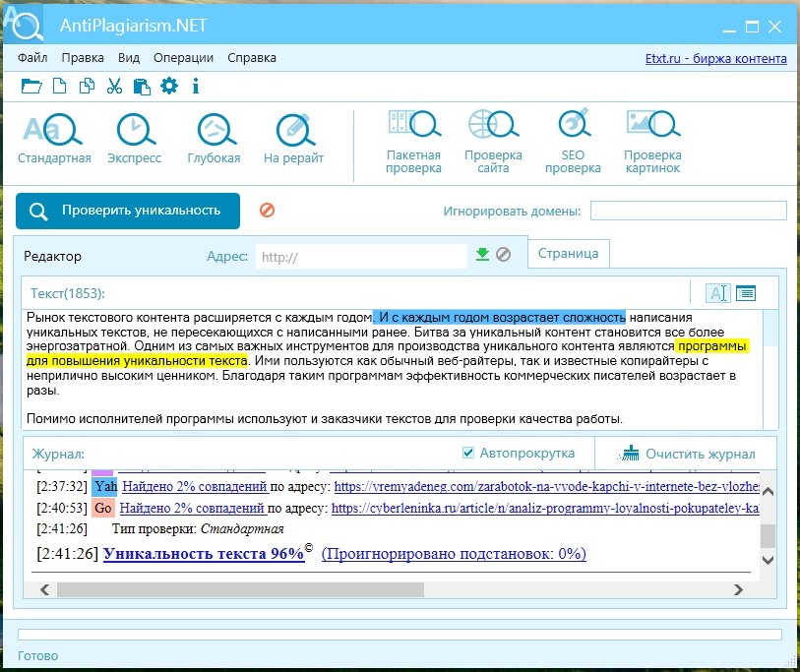Click Очистить журнал button
This screenshot has height=672, width=800.
pos(686,454)
